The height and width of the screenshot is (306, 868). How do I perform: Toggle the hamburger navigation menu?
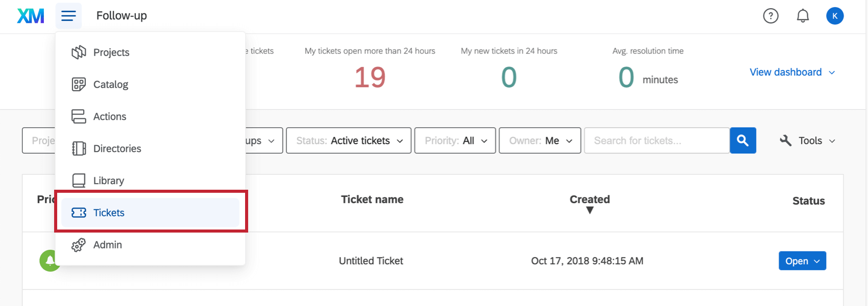point(68,16)
